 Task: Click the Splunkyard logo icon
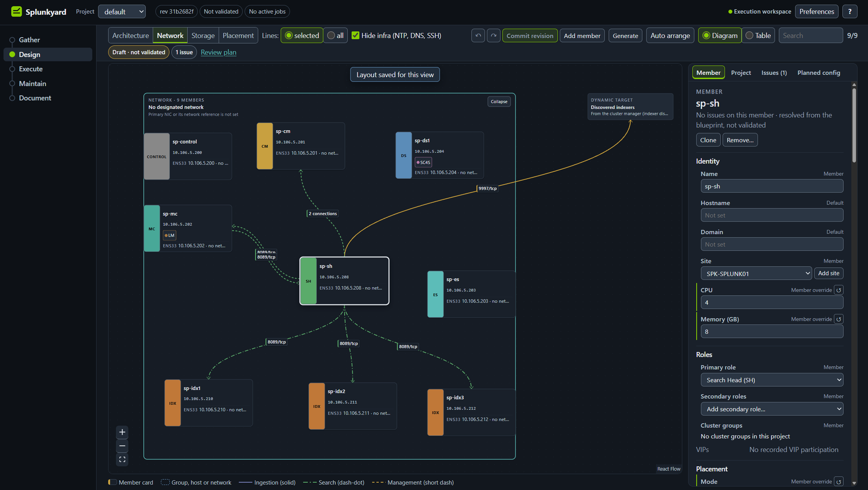coord(16,12)
